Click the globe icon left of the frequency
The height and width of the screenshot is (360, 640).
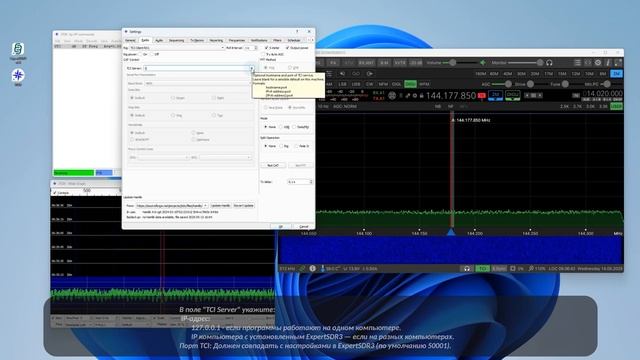pos(392,96)
